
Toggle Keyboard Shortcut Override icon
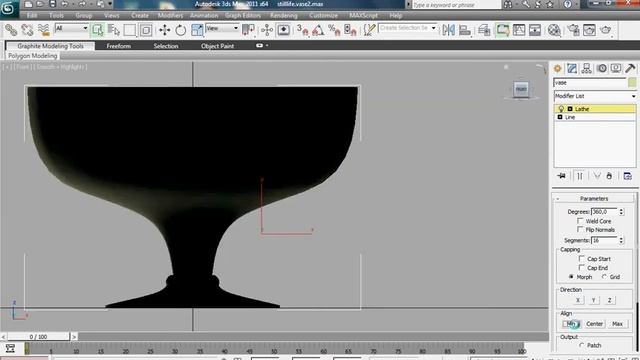[284, 30]
